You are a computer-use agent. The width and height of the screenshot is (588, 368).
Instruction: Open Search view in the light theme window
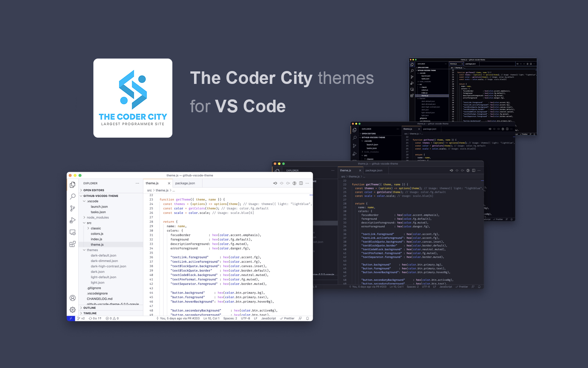tap(73, 197)
